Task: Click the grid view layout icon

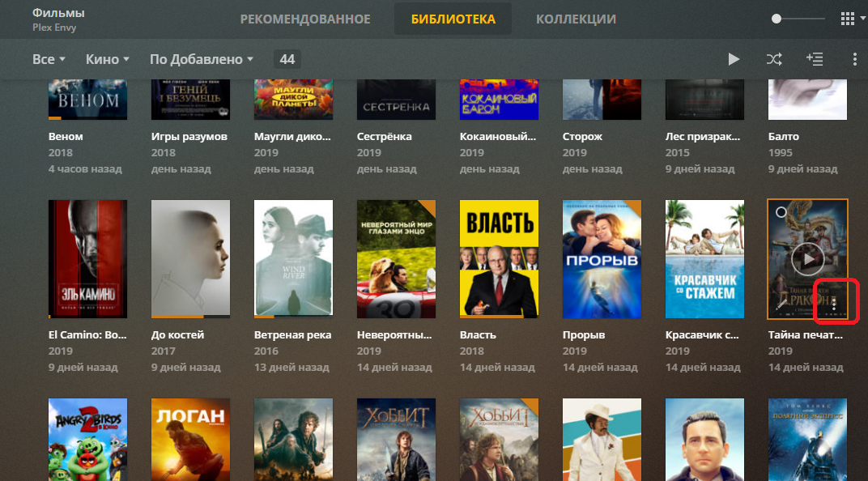Action: pyautogui.click(x=848, y=19)
